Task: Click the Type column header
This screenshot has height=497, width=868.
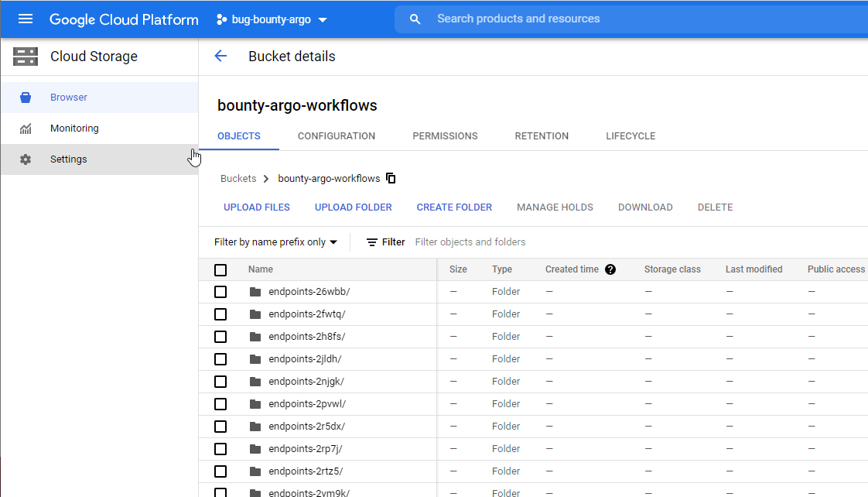Action: (502, 269)
